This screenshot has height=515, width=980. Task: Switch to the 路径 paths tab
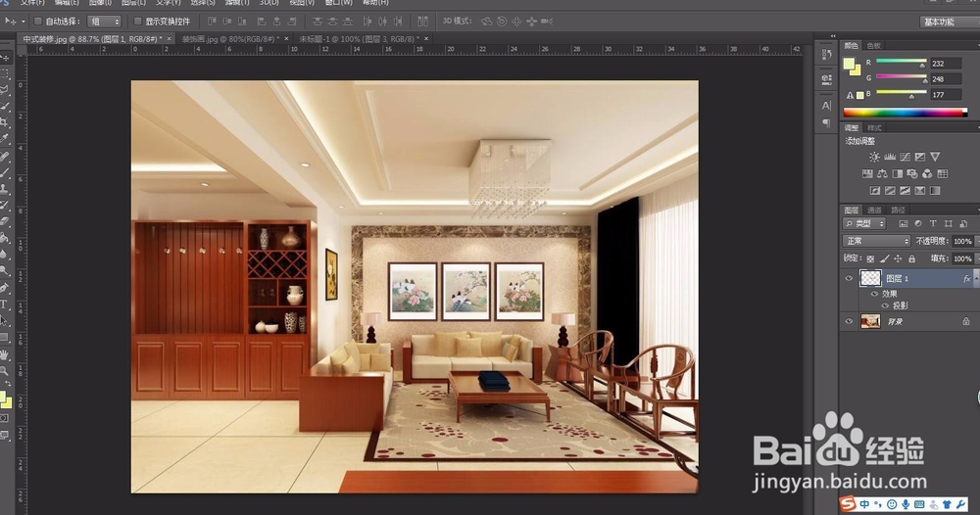tap(898, 211)
